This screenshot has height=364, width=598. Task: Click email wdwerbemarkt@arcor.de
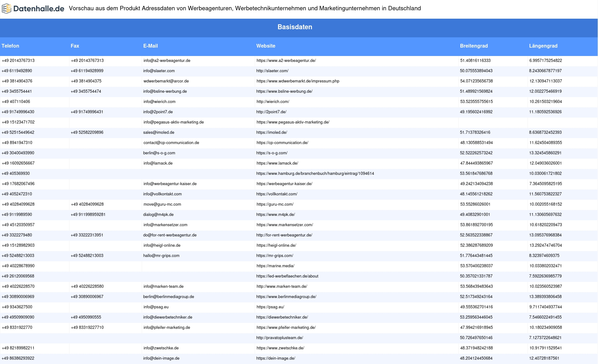point(166,81)
